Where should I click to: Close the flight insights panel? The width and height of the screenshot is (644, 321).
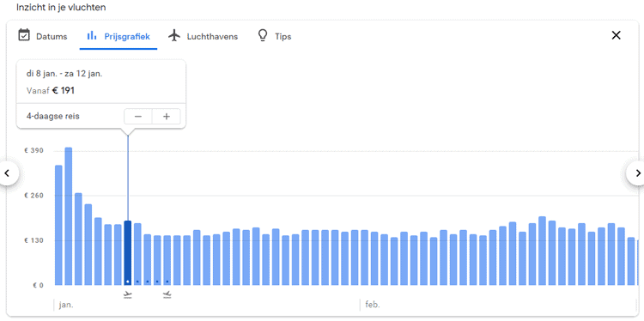click(616, 35)
